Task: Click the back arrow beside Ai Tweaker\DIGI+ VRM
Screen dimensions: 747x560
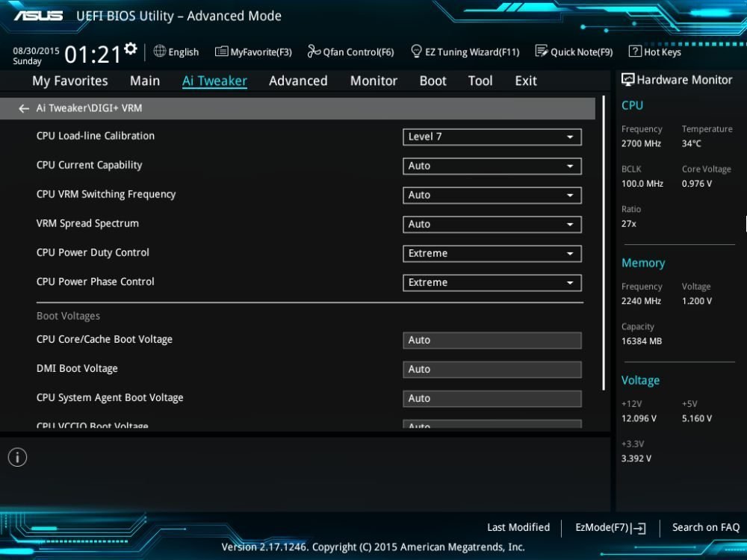Action: (x=23, y=109)
